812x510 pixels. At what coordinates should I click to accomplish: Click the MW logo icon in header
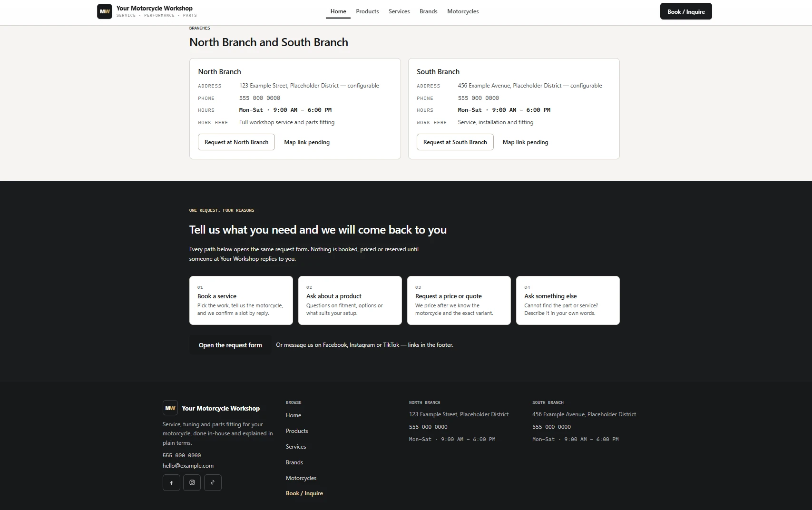(x=105, y=11)
